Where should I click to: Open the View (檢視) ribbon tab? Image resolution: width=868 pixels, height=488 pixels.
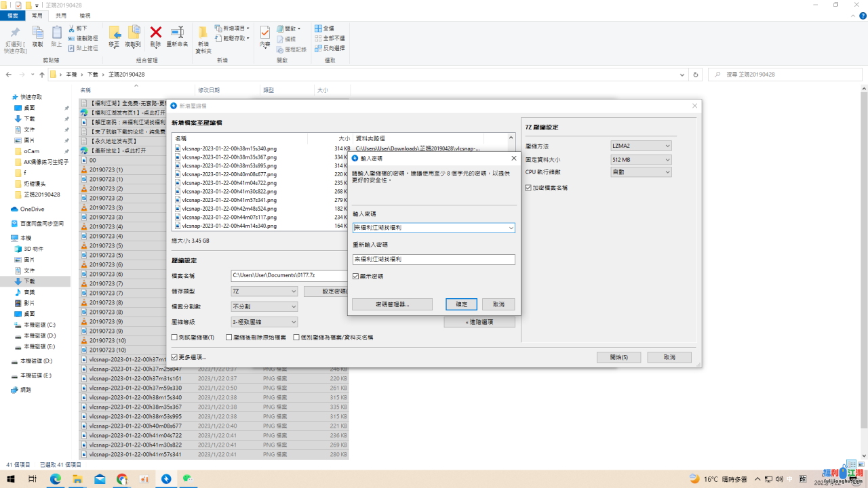coord(85,15)
